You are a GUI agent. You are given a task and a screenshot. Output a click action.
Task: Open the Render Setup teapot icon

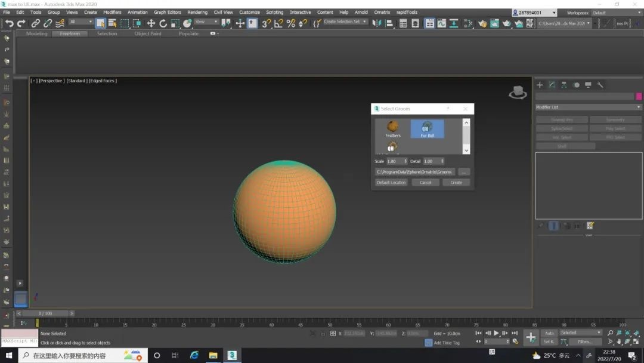pyautogui.click(x=482, y=23)
